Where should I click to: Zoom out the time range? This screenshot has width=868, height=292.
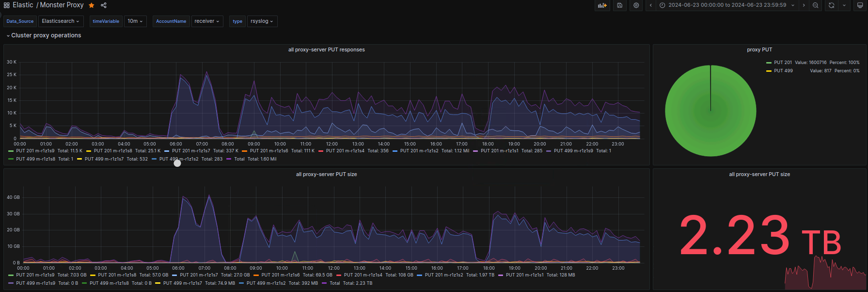click(x=816, y=5)
